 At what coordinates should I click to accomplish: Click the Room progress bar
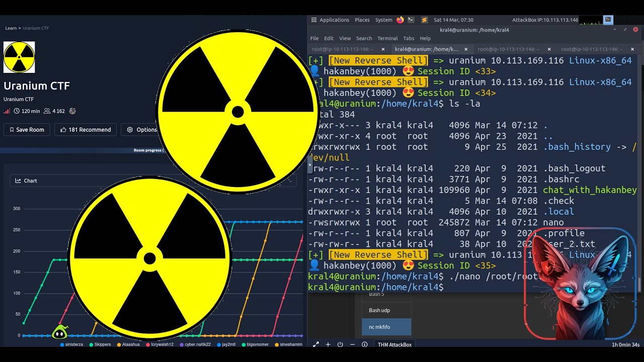click(x=83, y=150)
